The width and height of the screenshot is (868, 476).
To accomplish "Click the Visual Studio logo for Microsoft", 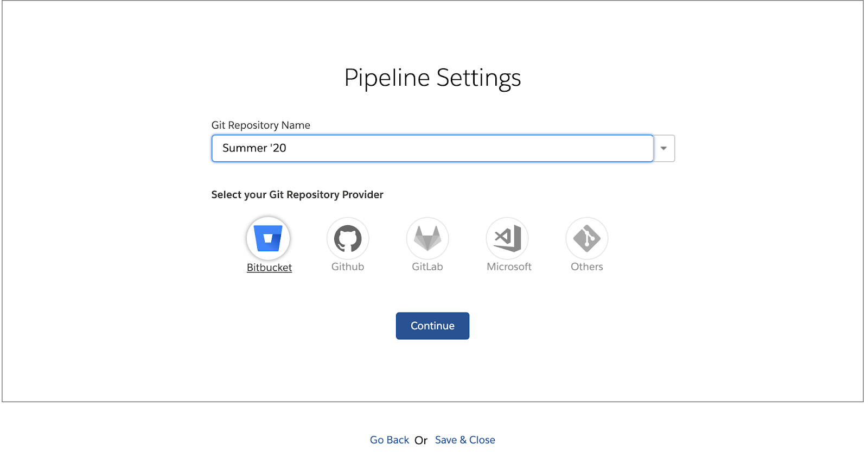I will [x=507, y=239].
